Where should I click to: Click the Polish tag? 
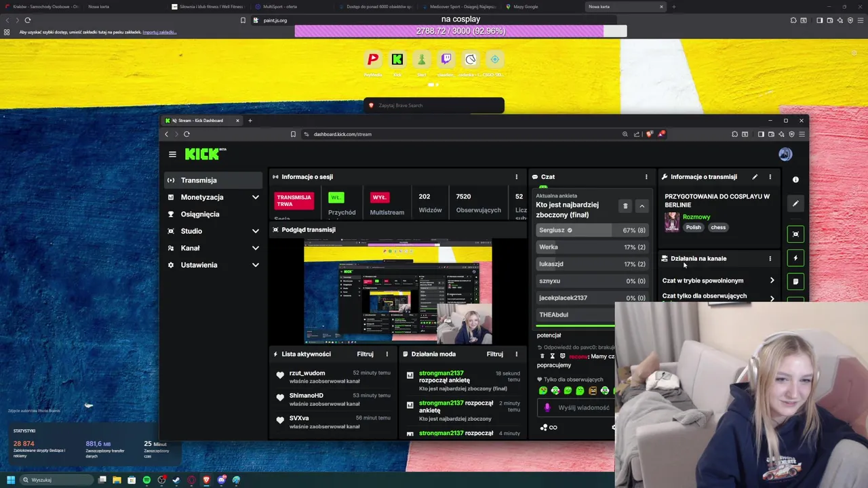coord(693,228)
